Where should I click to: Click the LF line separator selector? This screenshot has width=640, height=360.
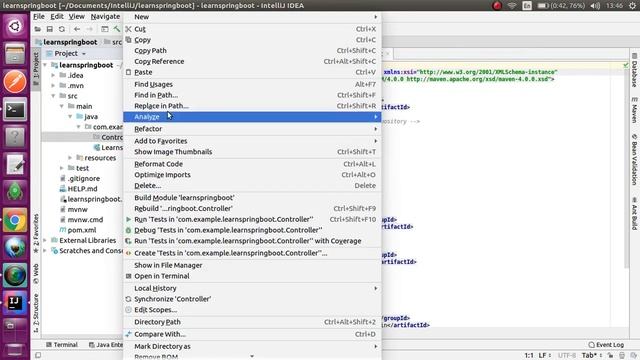click(x=544, y=356)
